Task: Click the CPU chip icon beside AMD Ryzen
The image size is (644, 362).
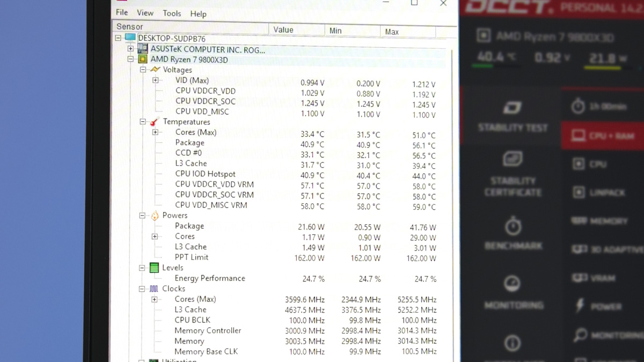Action: [143, 59]
